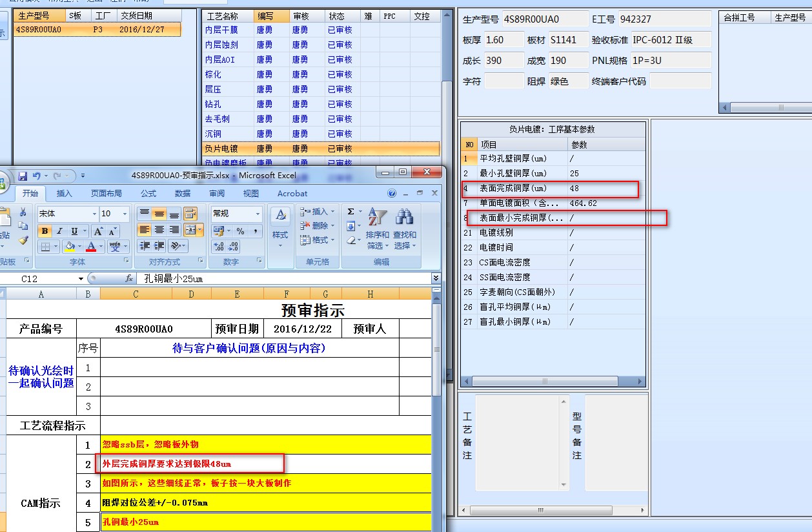Viewport: 812px width, 532px height.
Task: Switch to 审阅 ribbon tab
Action: pos(217,193)
